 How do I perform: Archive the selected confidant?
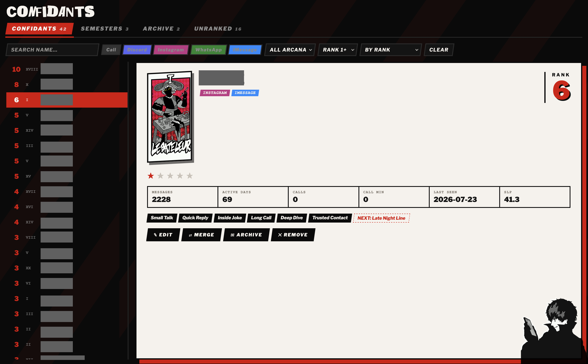point(246,235)
